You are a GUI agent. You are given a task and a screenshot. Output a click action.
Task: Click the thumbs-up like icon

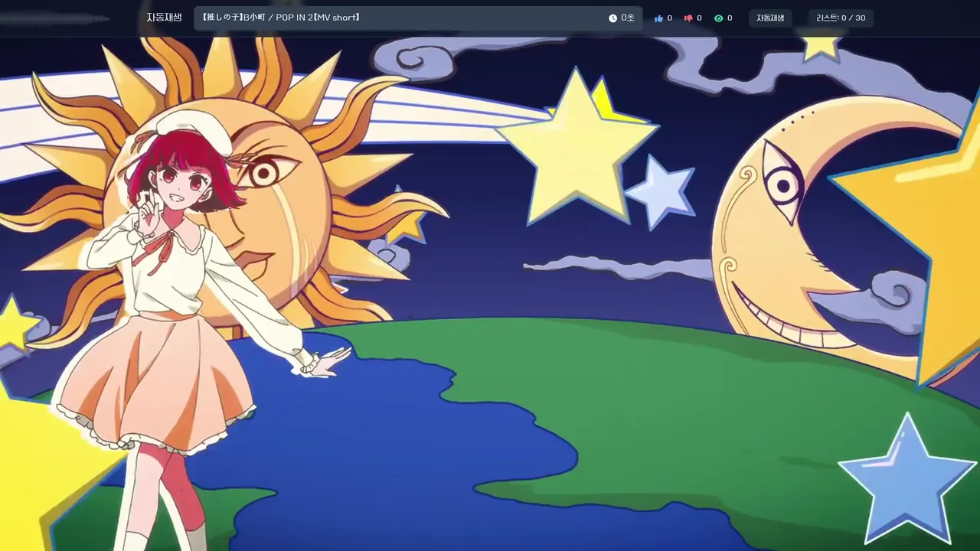658,18
